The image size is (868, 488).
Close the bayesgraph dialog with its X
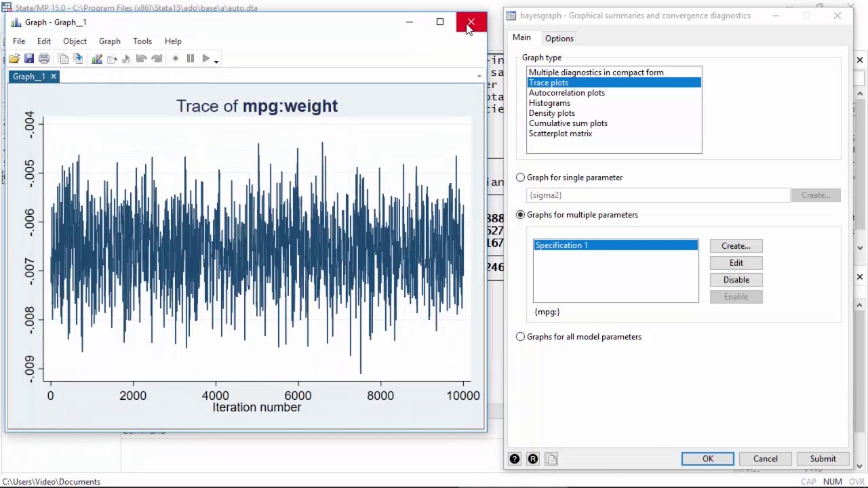click(x=837, y=16)
